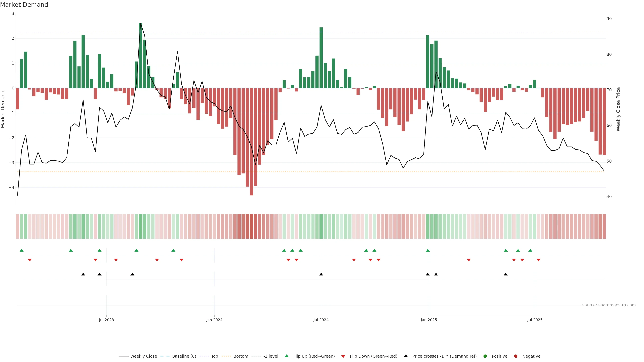Click the Weekly Close Price axis title

click(618, 109)
